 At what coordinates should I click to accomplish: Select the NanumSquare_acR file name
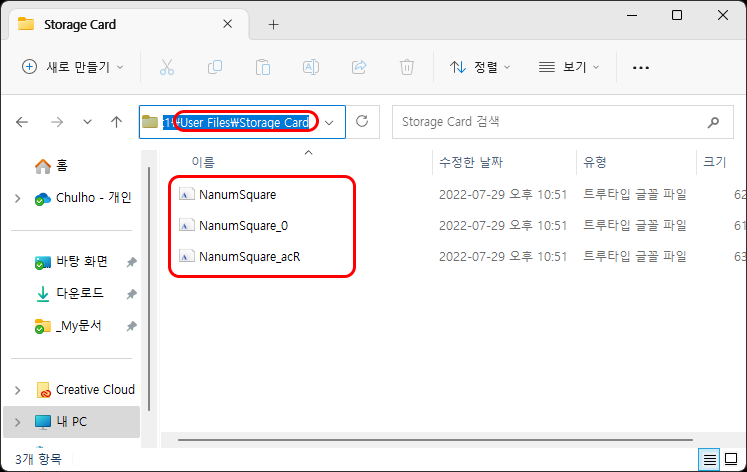point(250,256)
